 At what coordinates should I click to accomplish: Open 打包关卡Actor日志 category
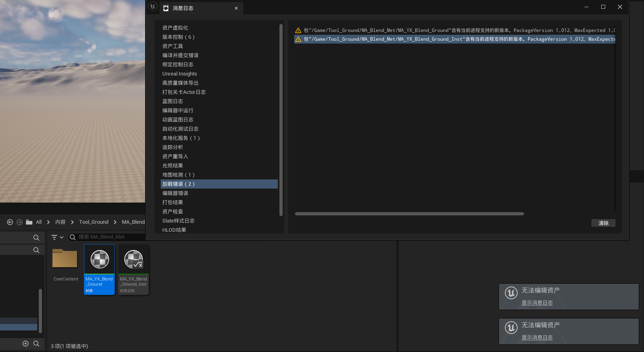coord(219,92)
